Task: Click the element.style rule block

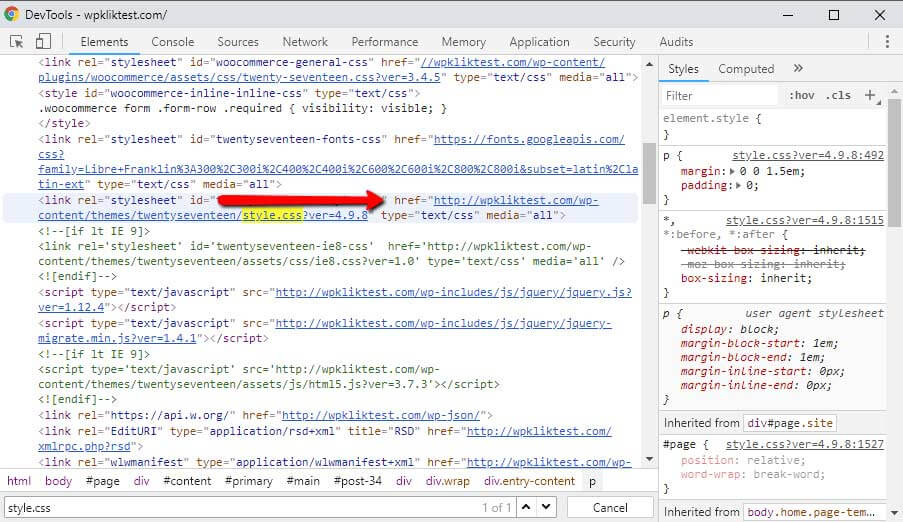Action: [771, 126]
